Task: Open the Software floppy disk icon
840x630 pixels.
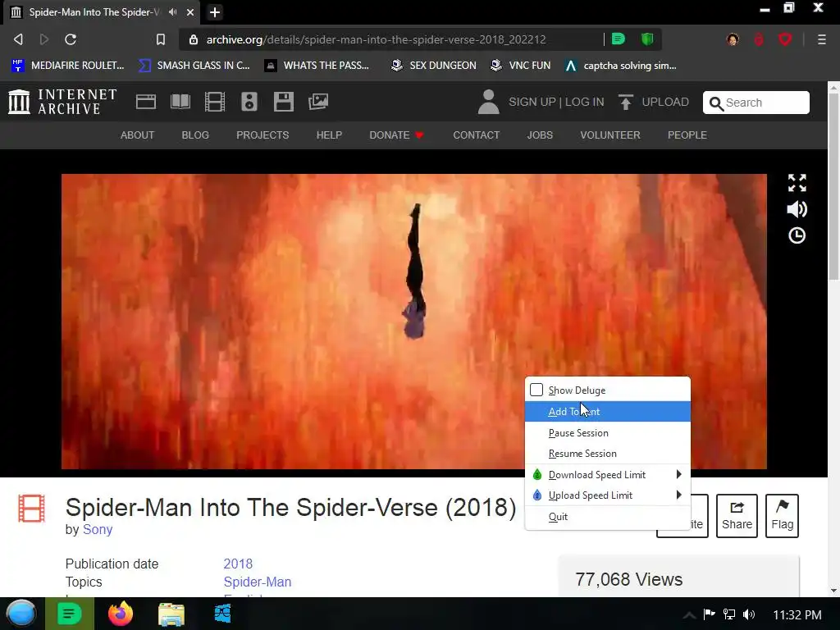Action: [x=283, y=102]
